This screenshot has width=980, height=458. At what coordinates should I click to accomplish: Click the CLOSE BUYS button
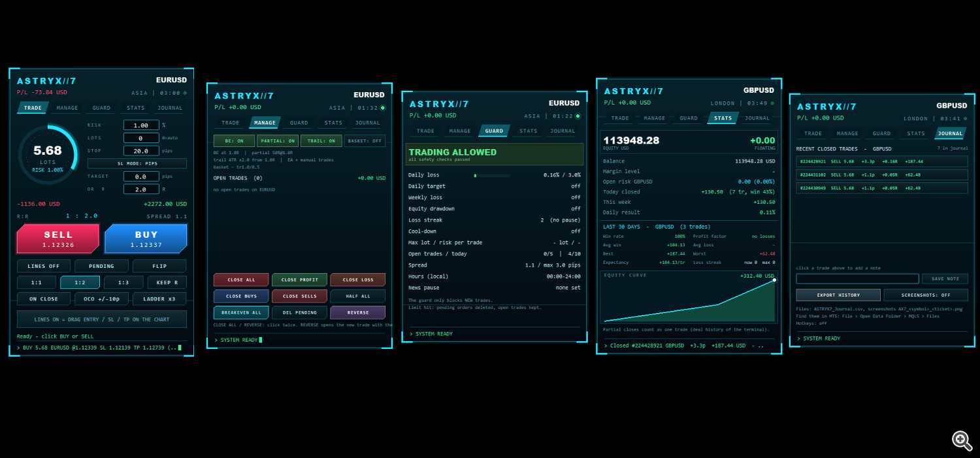coord(241,296)
